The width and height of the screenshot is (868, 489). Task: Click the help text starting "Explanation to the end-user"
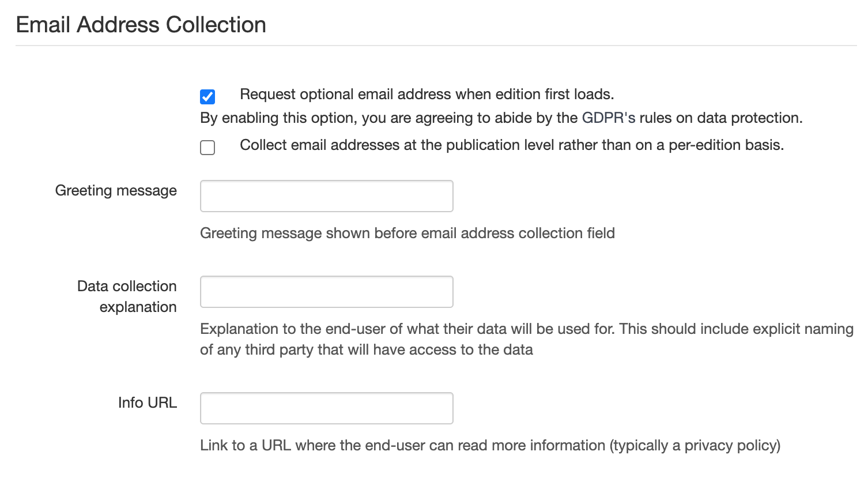pyautogui.click(x=526, y=329)
